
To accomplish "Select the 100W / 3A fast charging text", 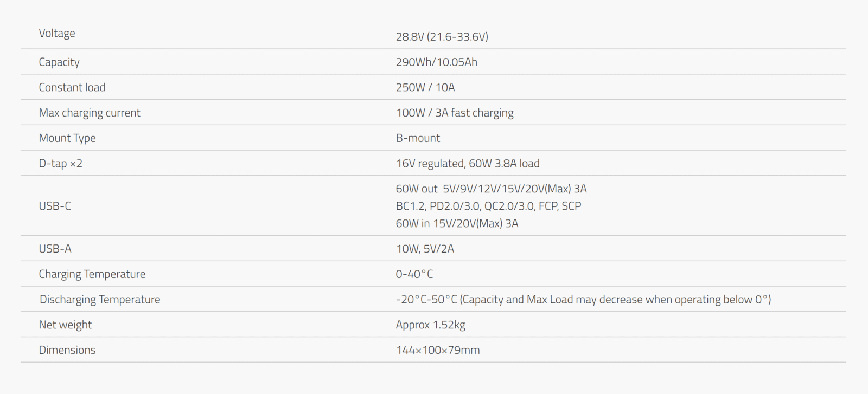I will pyautogui.click(x=455, y=113).
